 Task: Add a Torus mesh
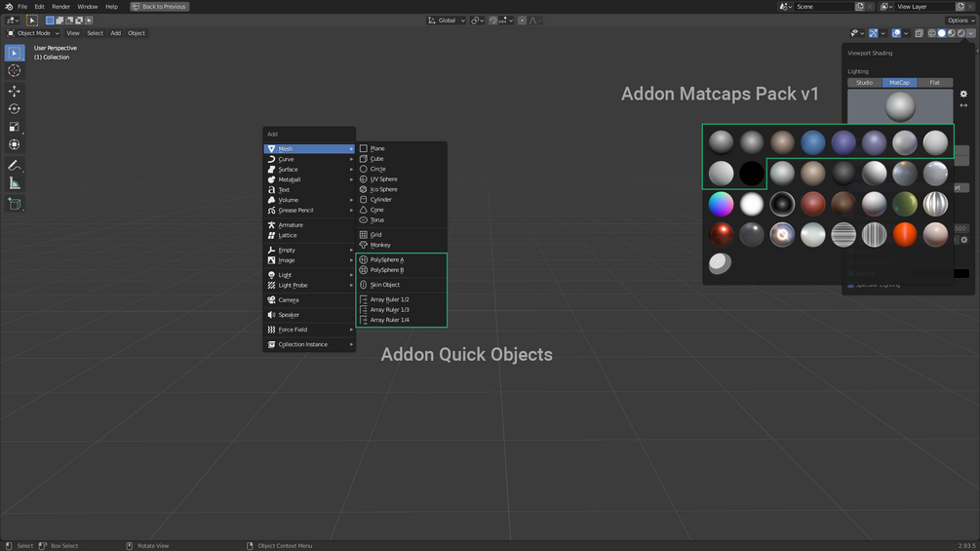pos(401,219)
